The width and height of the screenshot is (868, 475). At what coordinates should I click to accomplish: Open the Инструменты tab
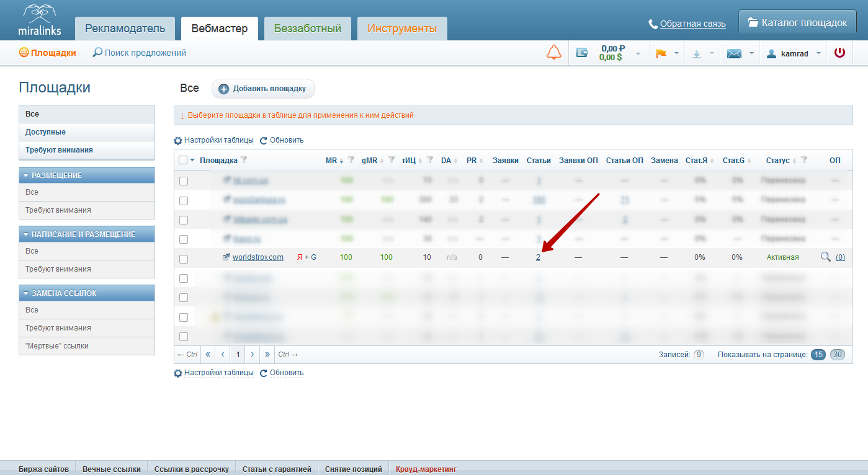(402, 29)
